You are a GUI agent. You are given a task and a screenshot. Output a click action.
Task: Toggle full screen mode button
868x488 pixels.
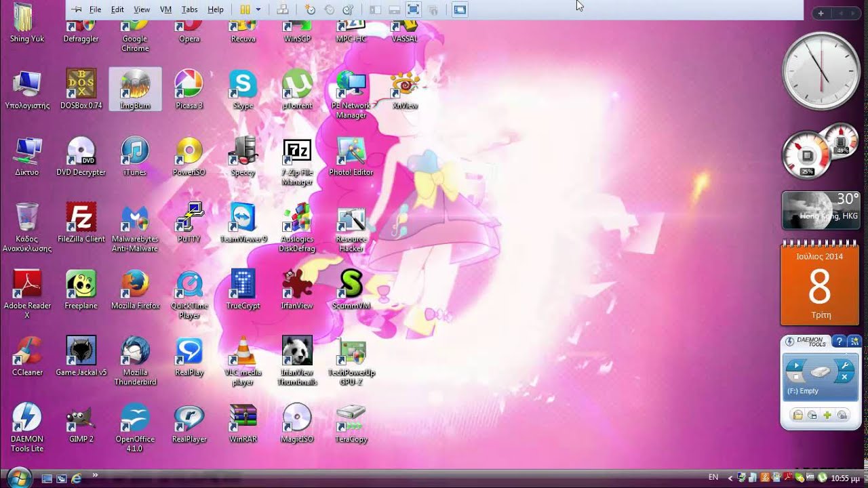[x=413, y=9]
